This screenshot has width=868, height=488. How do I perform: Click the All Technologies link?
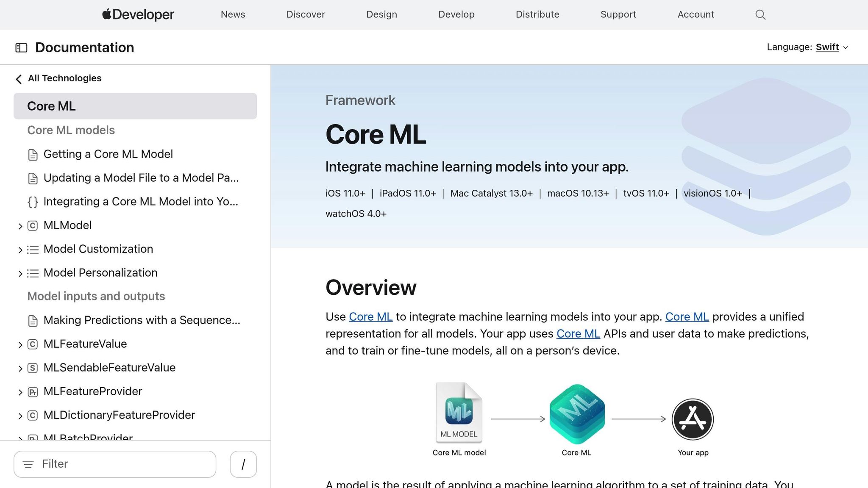tap(64, 78)
